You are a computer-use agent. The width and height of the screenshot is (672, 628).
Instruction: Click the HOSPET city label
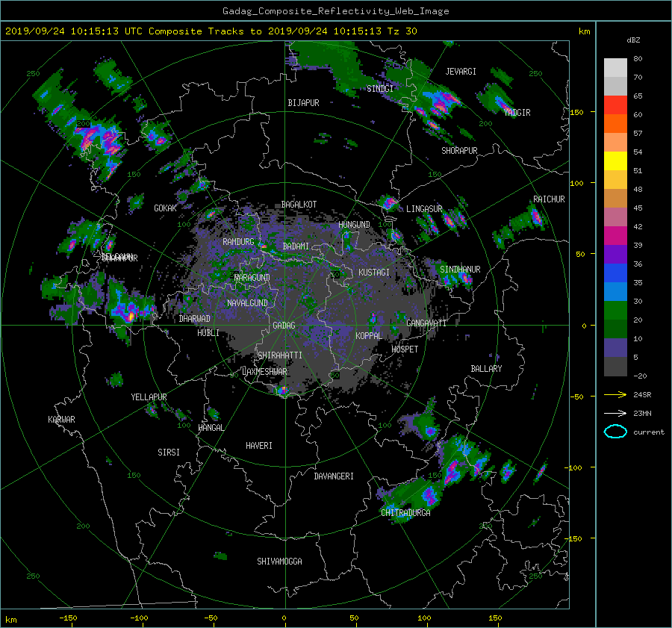coord(405,349)
